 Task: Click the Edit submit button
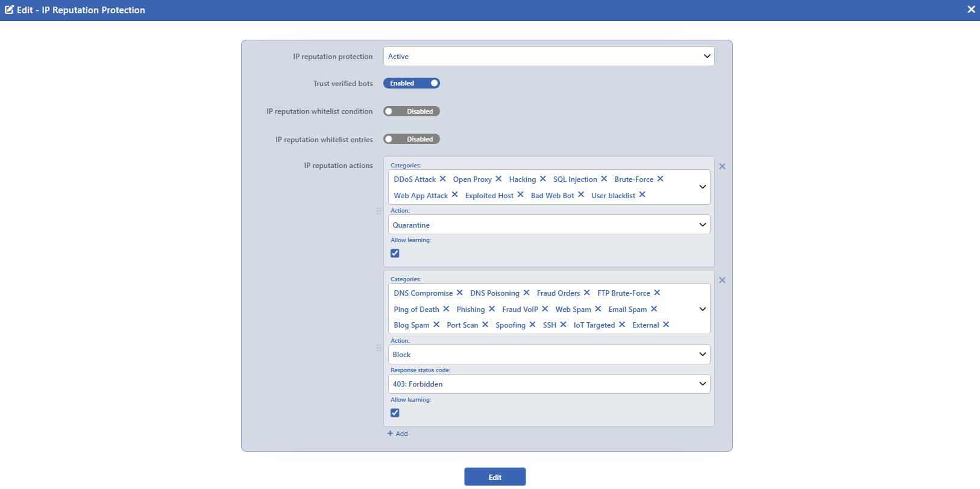pyautogui.click(x=495, y=477)
